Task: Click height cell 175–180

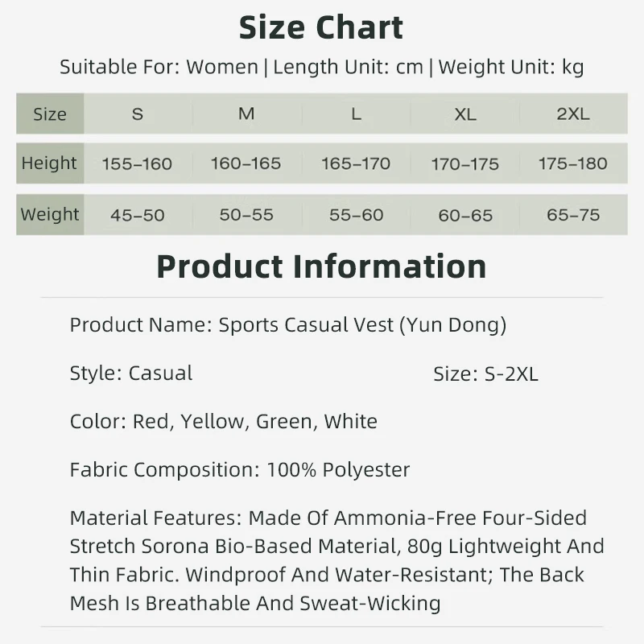Action: click(x=573, y=163)
